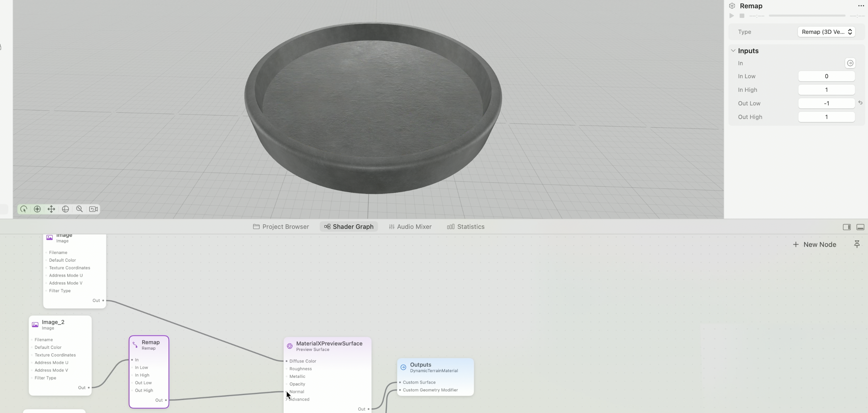The width and height of the screenshot is (868, 413).
Task: Click the New Node button
Action: coord(814,244)
